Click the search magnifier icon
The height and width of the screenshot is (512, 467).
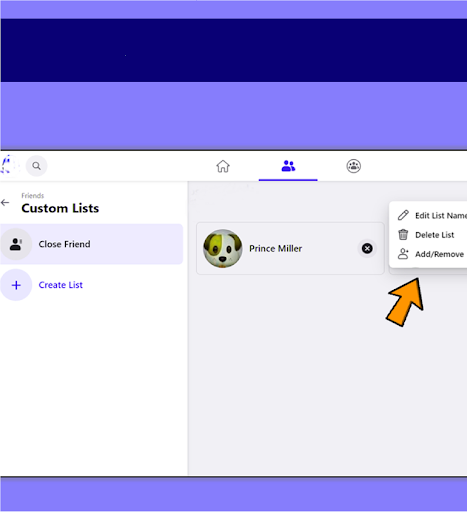click(37, 166)
